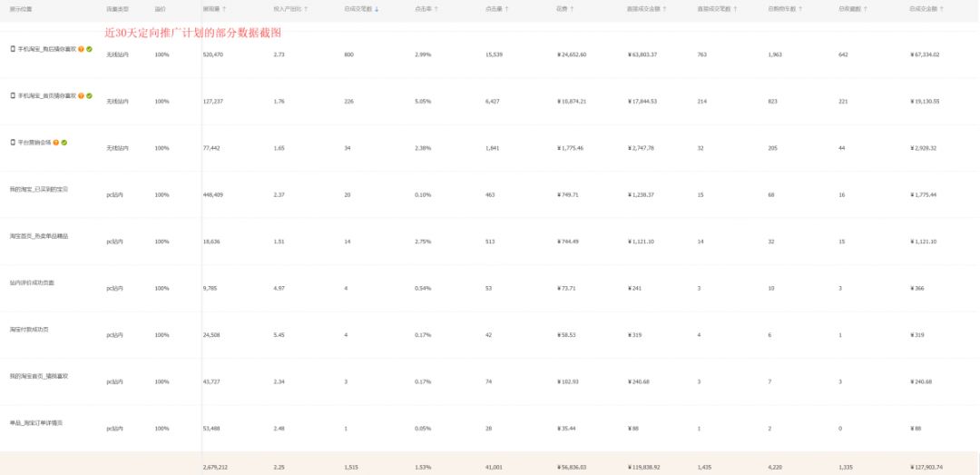Click cart count value 1,963
Image resolution: width=980 pixels, height=475 pixels.
point(775,54)
